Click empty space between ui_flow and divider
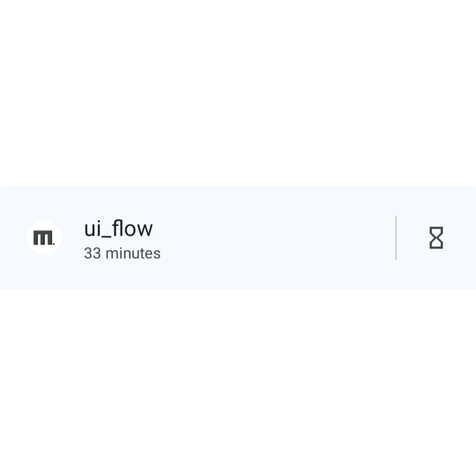The height and width of the screenshot is (476, 476). click(x=271, y=238)
